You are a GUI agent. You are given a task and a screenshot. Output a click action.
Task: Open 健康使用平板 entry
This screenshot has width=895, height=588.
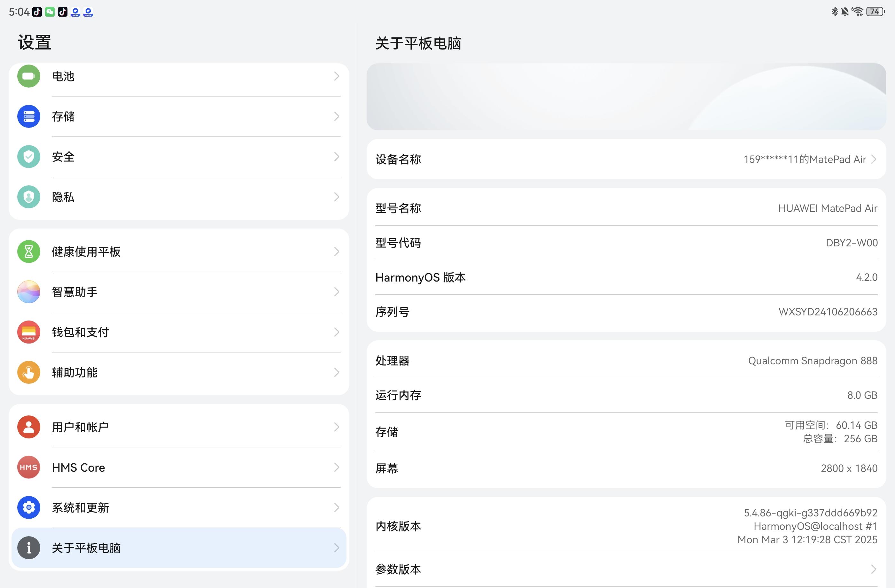pos(179,251)
